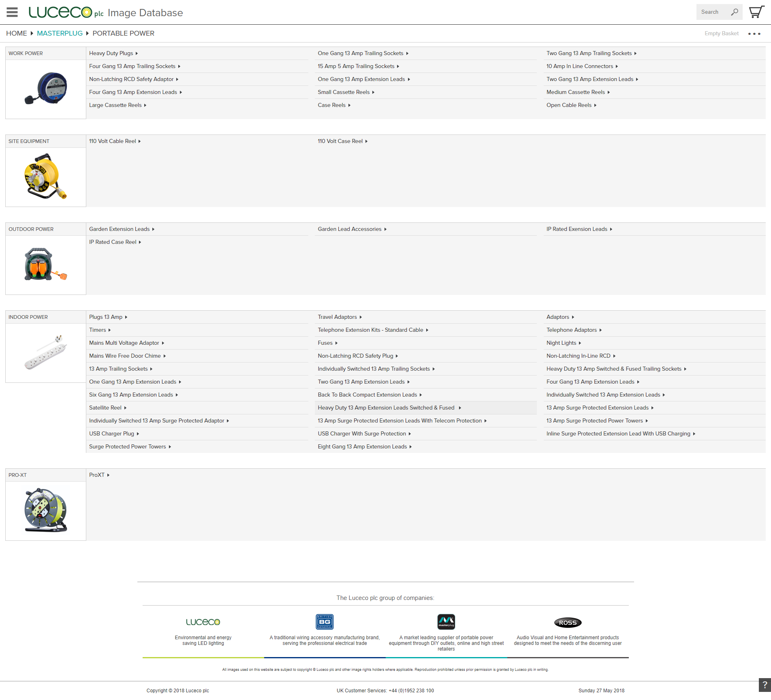This screenshot has height=700, width=771.
Task: Open Telephone Extension Kits - Standard Cable
Action: tap(373, 330)
